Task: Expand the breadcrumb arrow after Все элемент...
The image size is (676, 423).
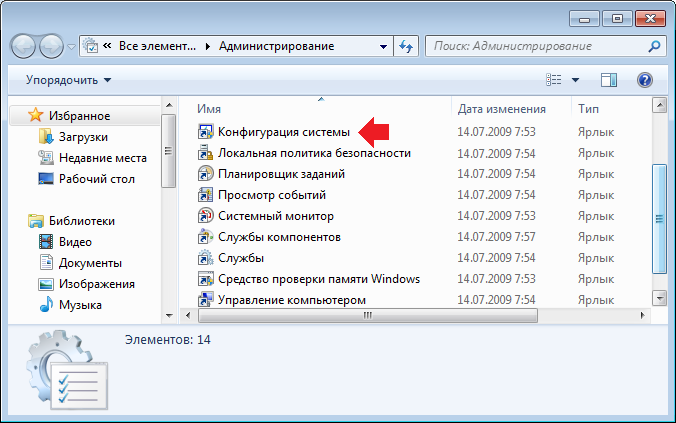Action: (x=208, y=46)
